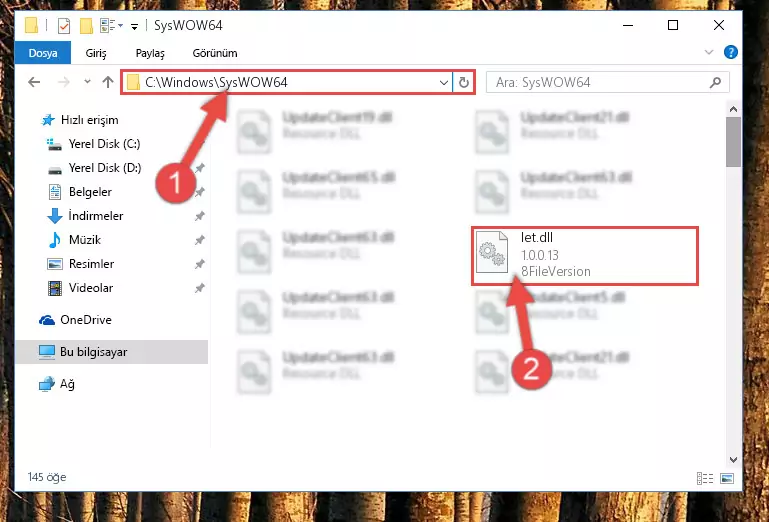Screen dimensions: 769x522
Task: Select the Iet.dll file
Action: 585,256
